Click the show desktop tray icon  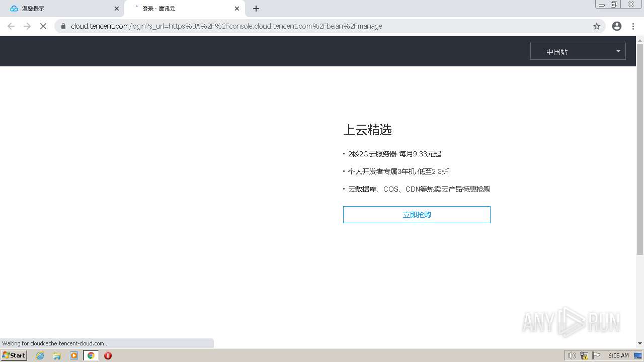coord(638,355)
